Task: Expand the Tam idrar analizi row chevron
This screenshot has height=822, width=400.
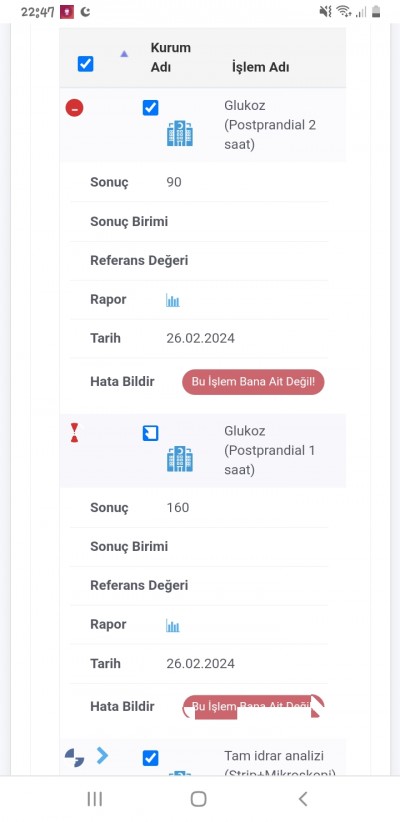Action: click(102, 755)
